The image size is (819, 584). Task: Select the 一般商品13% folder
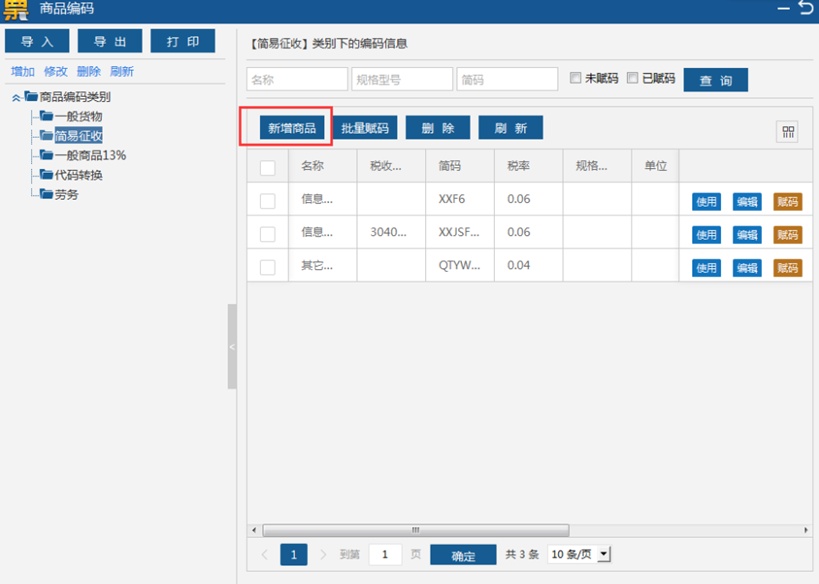(90, 155)
